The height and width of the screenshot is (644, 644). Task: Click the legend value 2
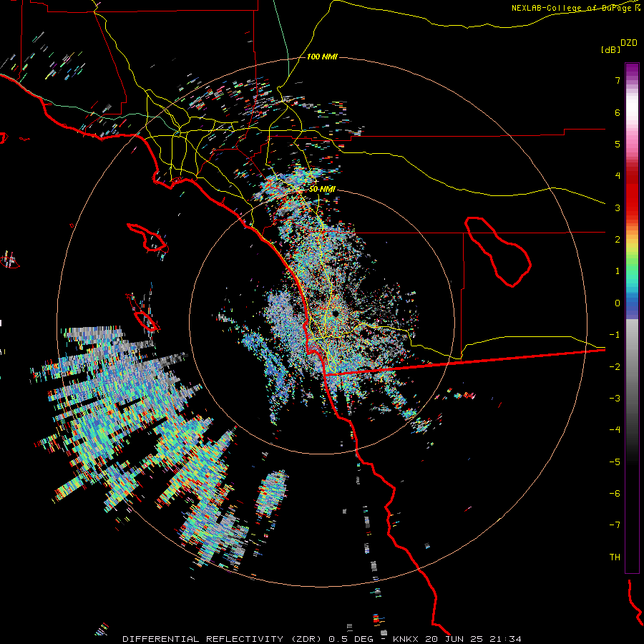coord(618,240)
